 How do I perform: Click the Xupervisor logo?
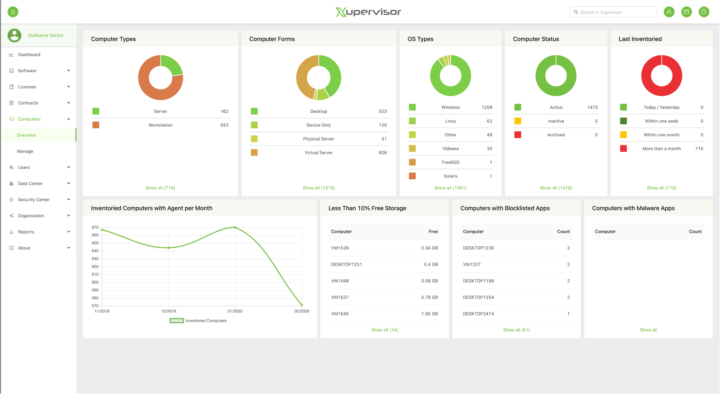click(368, 12)
